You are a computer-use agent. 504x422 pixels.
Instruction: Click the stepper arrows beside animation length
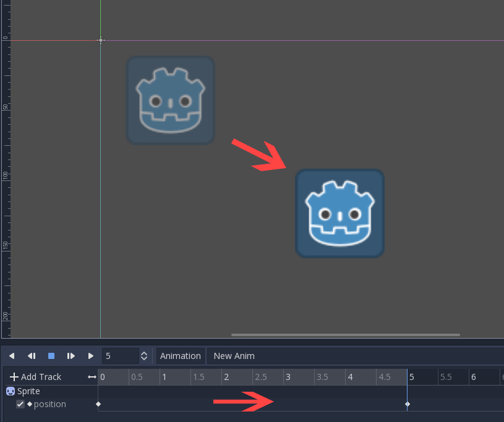143,355
